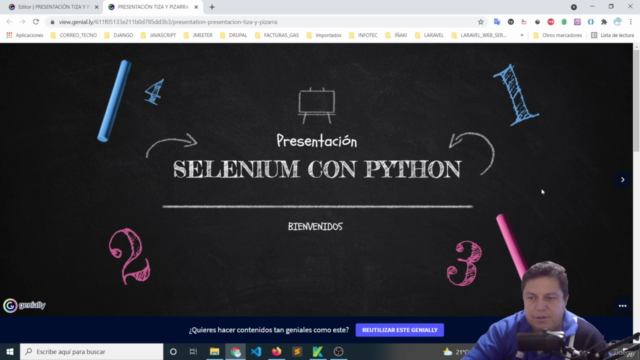Open the DRUPAL bookmark folder

[233, 35]
